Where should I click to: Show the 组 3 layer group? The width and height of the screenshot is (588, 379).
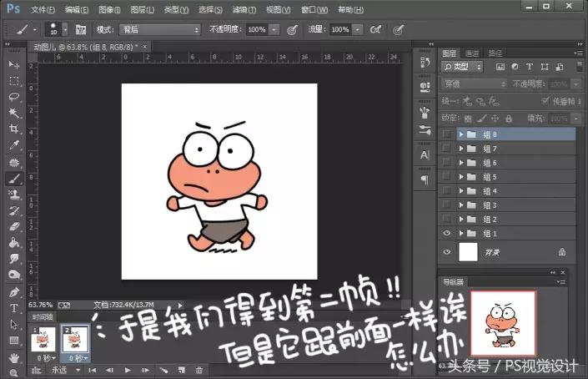446,205
